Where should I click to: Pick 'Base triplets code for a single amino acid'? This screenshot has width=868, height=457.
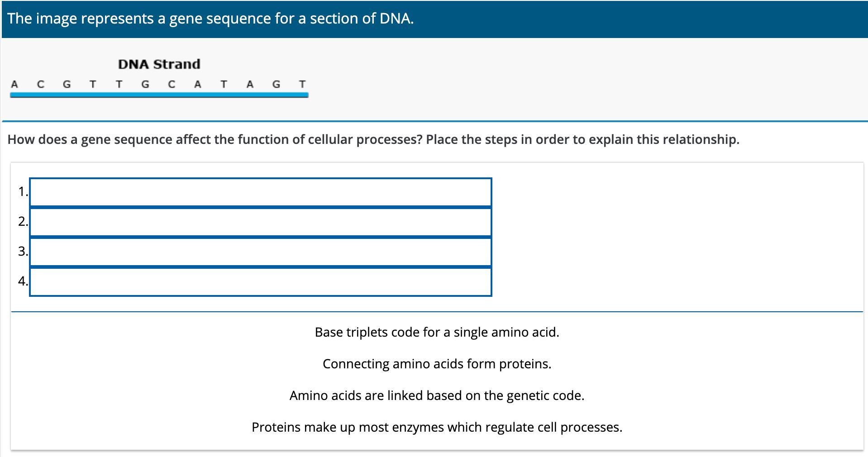coord(437,332)
